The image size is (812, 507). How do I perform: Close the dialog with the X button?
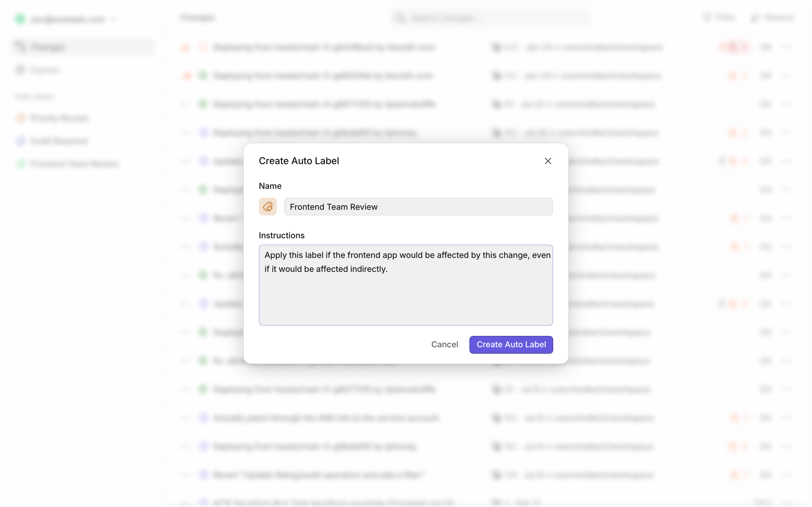pos(547,161)
